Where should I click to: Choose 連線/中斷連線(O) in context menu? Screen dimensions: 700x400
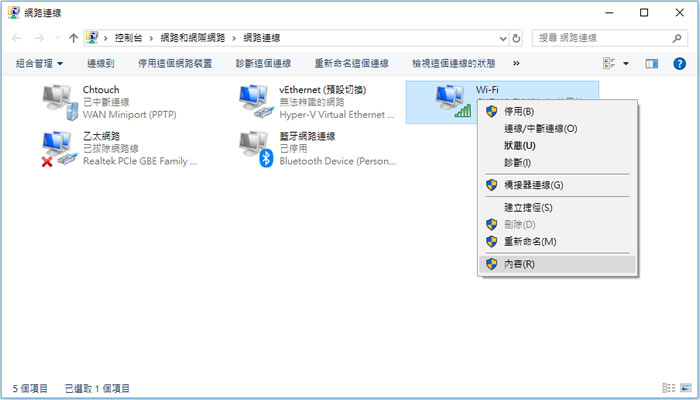[558, 129]
